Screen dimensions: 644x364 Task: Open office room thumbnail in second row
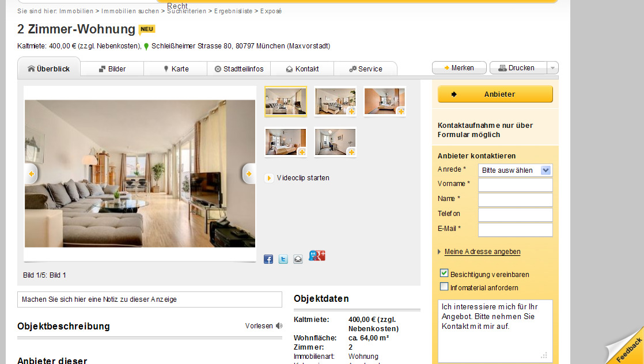coord(335,142)
